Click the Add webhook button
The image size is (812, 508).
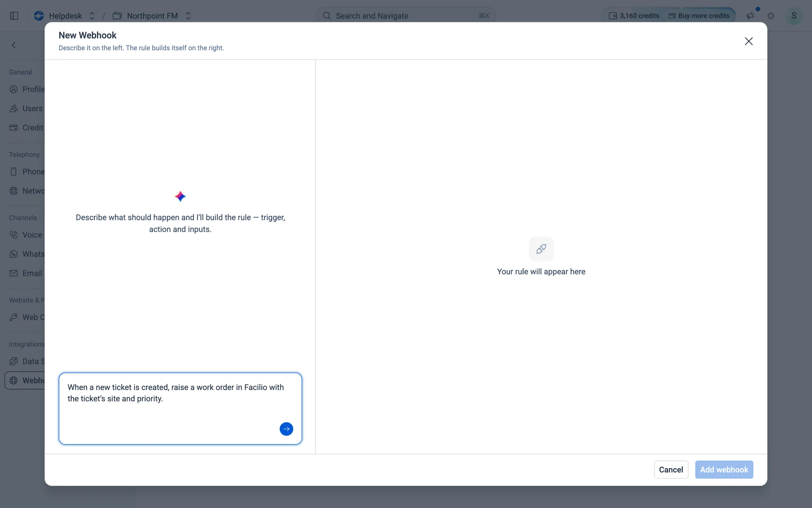724,469
